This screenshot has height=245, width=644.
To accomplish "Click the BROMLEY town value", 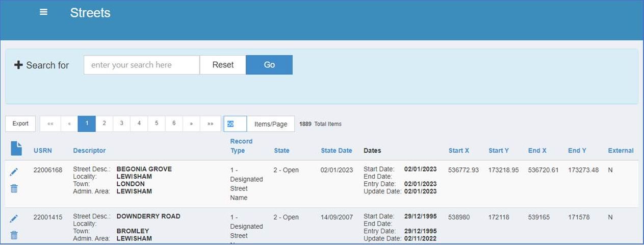I will [133, 231].
